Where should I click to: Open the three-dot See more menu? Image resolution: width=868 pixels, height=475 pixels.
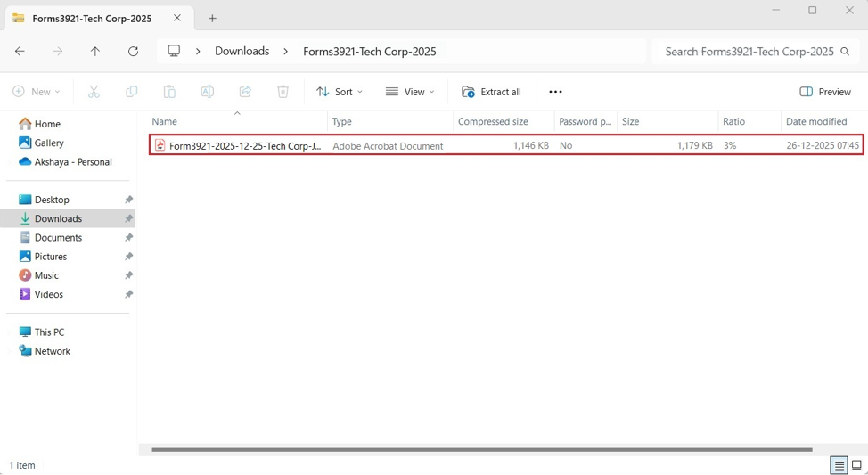click(x=555, y=92)
